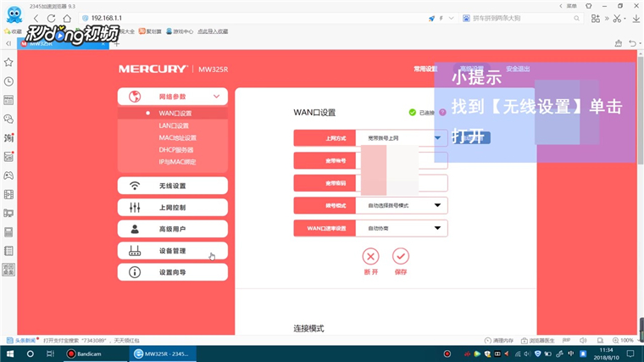
Task: Open the downloads arrow icon
Action: 636,19
